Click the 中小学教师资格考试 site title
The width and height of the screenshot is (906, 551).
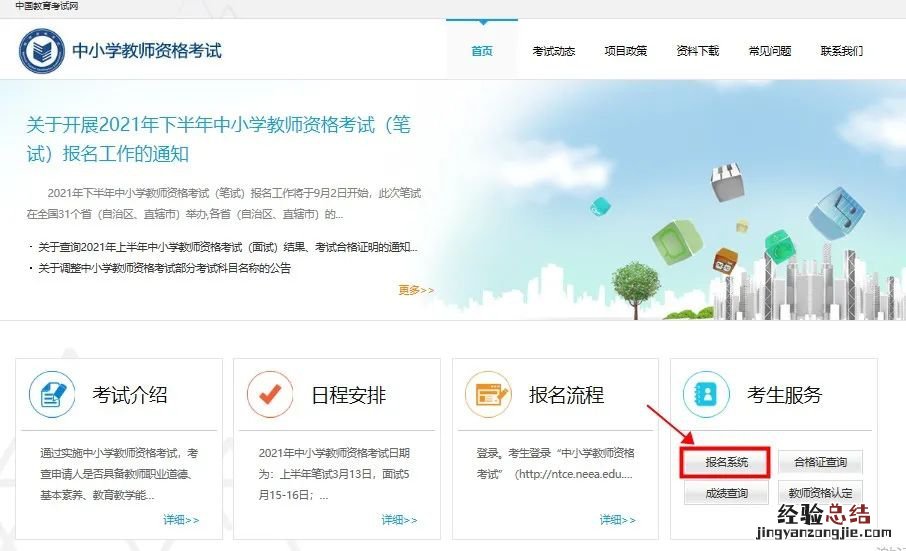(147, 51)
